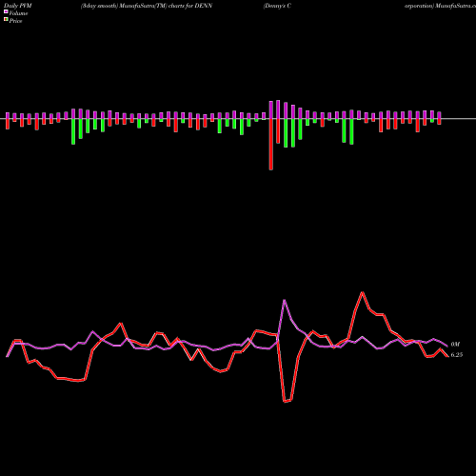The height and width of the screenshot is (476, 476).
Task: Click the '6.25' price axis value
Action: 457,355
